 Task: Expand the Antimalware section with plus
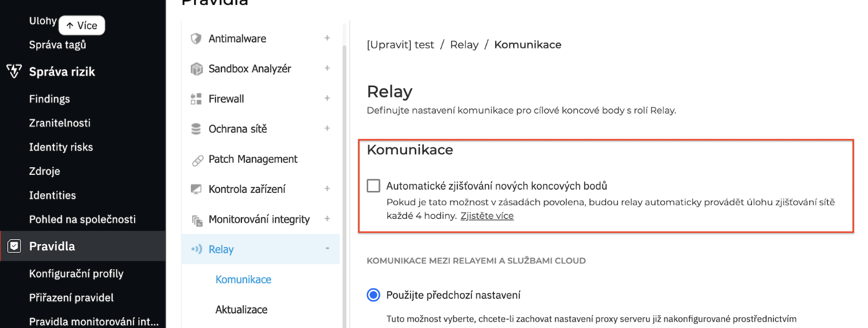[x=327, y=38]
